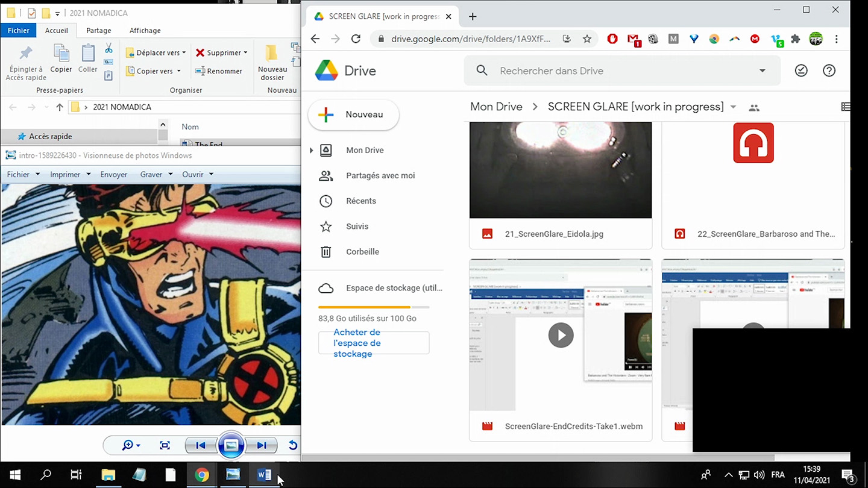Click the Drive offline-ready checkmark icon

(x=801, y=70)
